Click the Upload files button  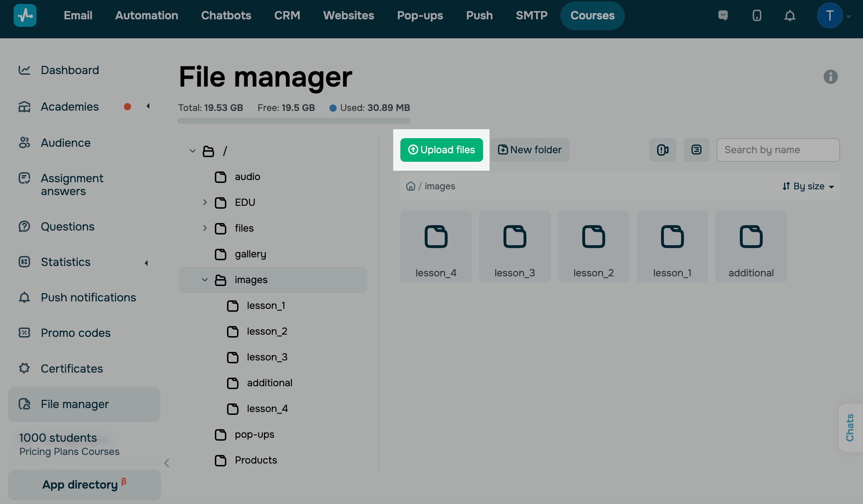pos(441,150)
